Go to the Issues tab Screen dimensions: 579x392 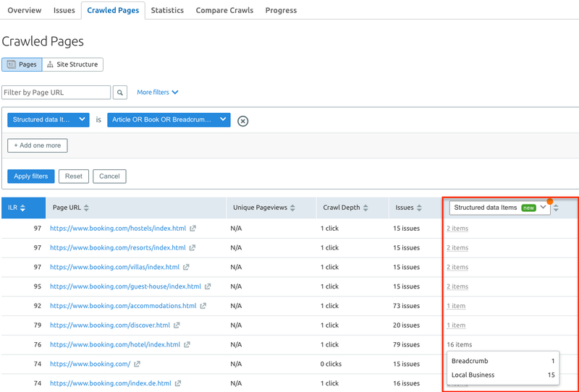coord(64,10)
